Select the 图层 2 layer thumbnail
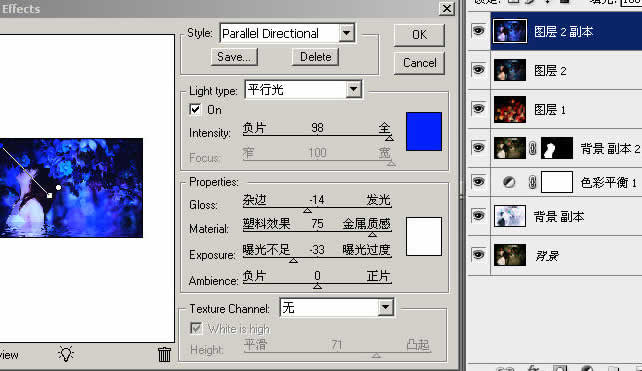 [x=510, y=70]
